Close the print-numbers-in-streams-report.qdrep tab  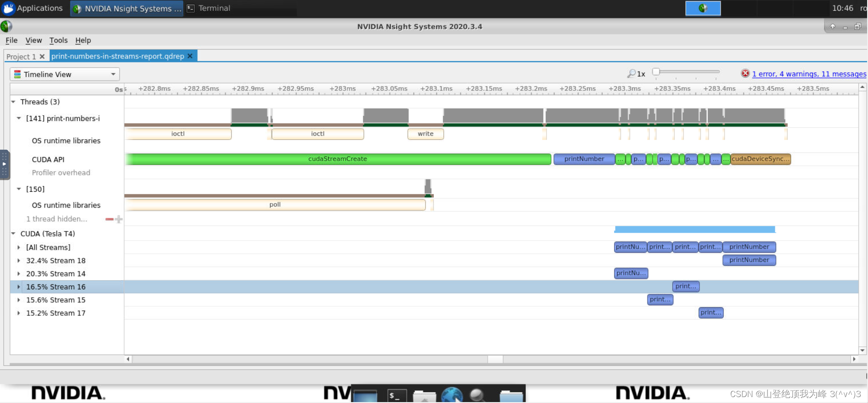190,56
